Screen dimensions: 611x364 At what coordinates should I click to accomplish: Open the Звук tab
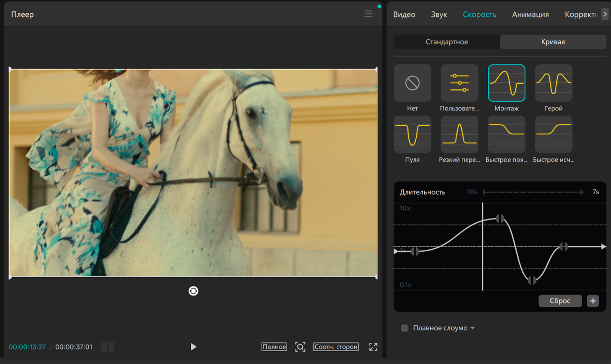tap(439, 14)
